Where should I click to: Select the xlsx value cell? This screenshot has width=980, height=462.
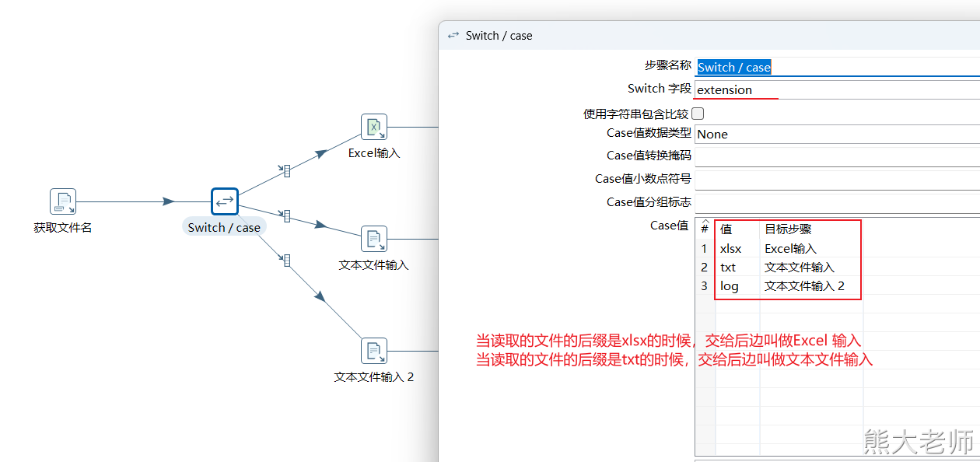pos(737,249)
